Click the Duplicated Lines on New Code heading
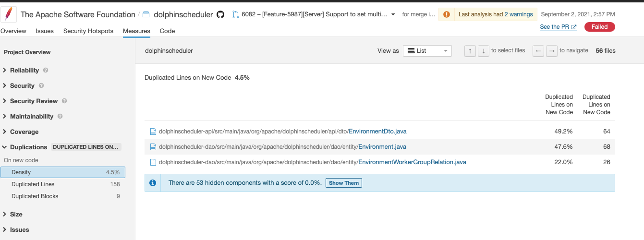This screenshot has height=240, width=644. 188,78
